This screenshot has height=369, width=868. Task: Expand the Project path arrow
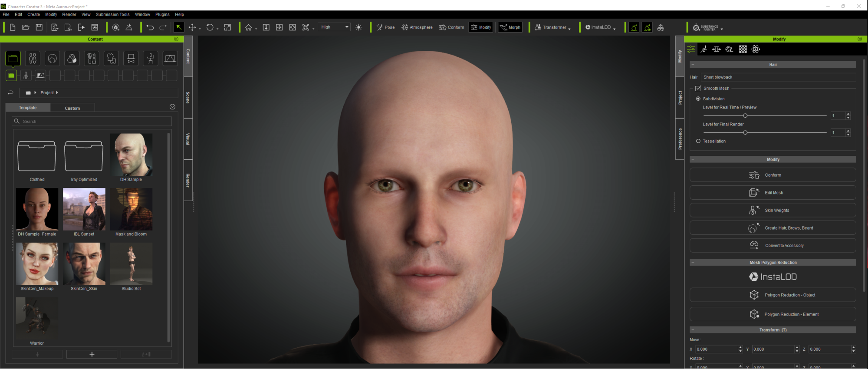click(x=57, y=92)
